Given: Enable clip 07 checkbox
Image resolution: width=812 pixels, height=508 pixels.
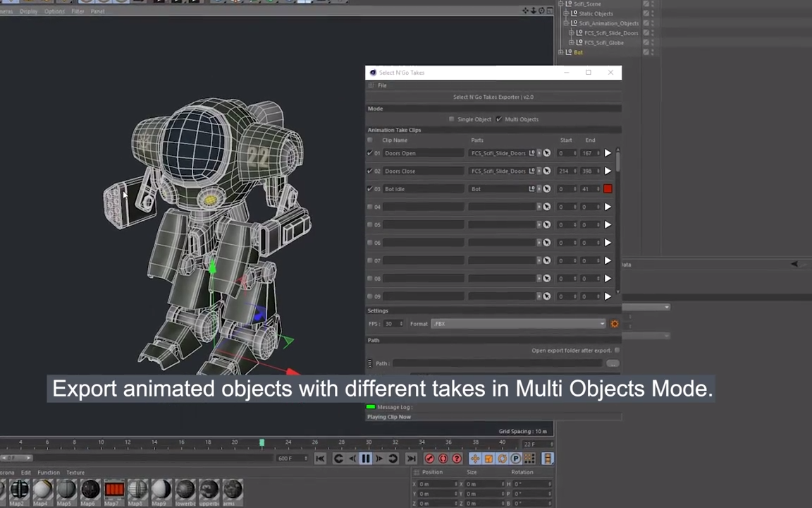Looking at the screenshot, I should [x=370, y=261].
